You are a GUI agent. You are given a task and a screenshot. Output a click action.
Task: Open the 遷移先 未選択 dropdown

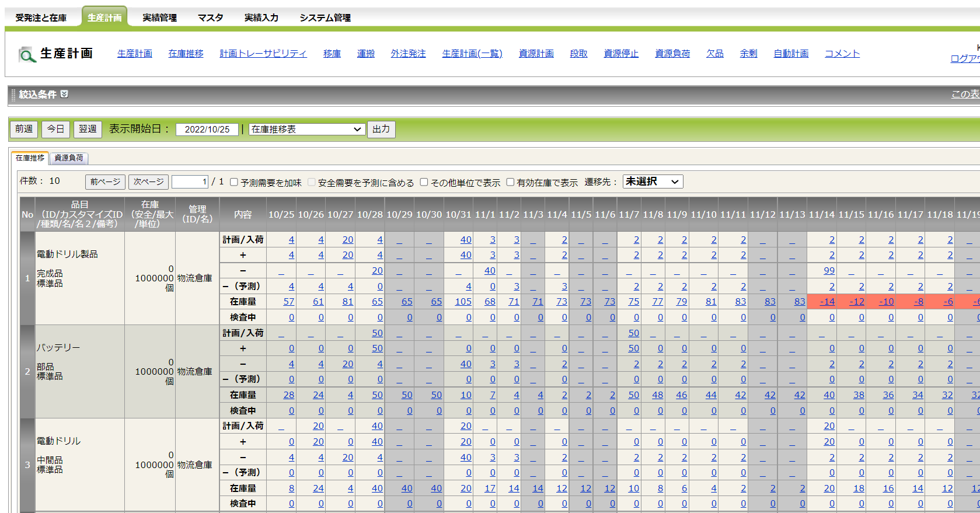click(x=652, y=182)
